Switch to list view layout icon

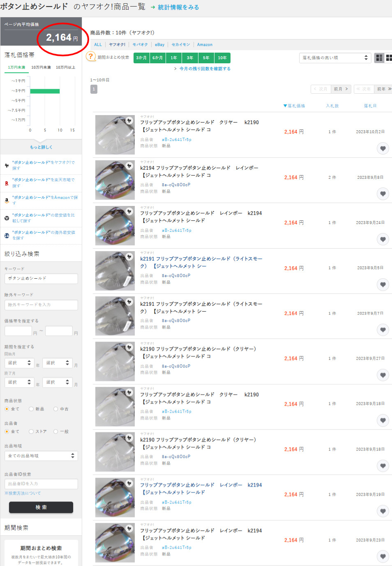click(x=379, y=58)
